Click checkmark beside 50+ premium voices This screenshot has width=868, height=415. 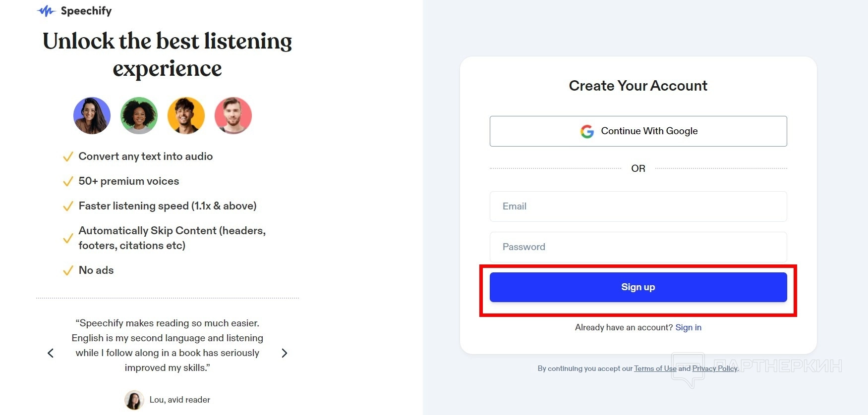68,182
